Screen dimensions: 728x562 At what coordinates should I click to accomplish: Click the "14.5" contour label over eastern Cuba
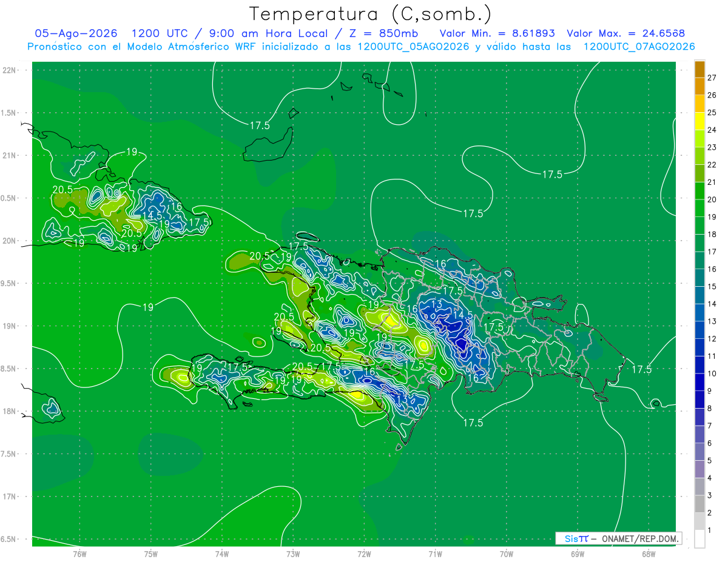point(152,215)
